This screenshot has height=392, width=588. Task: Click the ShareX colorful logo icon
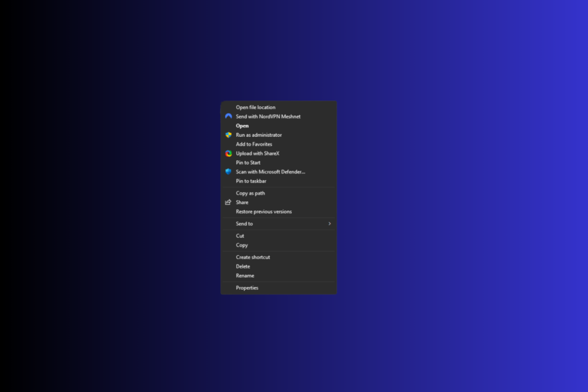[x=228, y=153]
